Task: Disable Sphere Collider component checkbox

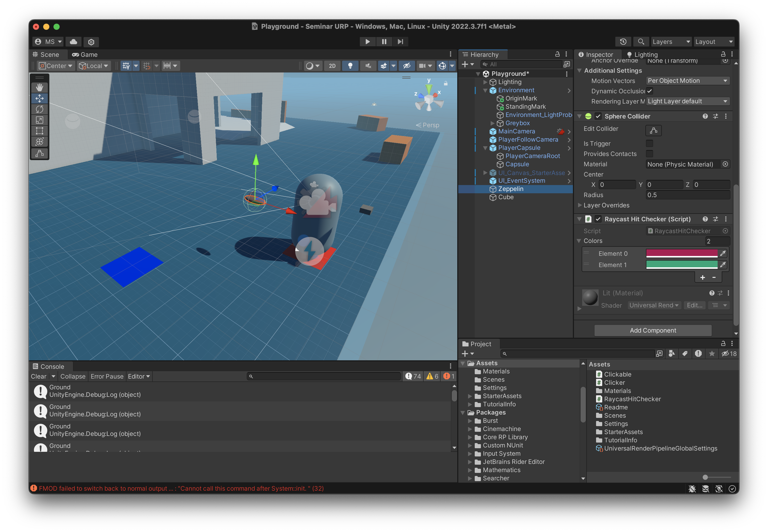Action: [x=598, y=116]
